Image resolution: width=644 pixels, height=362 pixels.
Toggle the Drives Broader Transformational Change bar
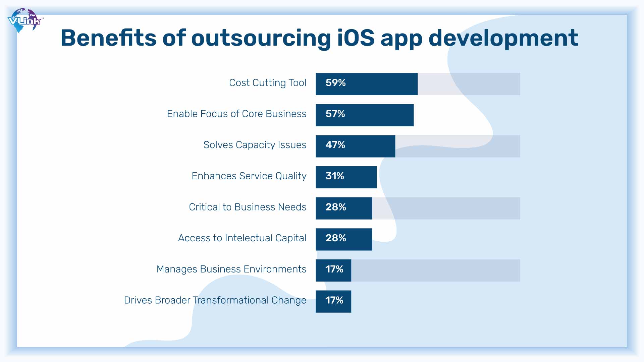point(333,301)
